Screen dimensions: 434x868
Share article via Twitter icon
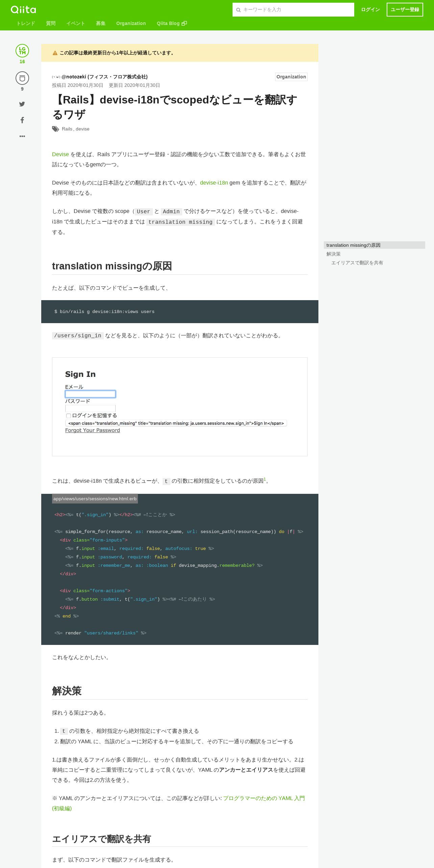click(x=22, y=104)
